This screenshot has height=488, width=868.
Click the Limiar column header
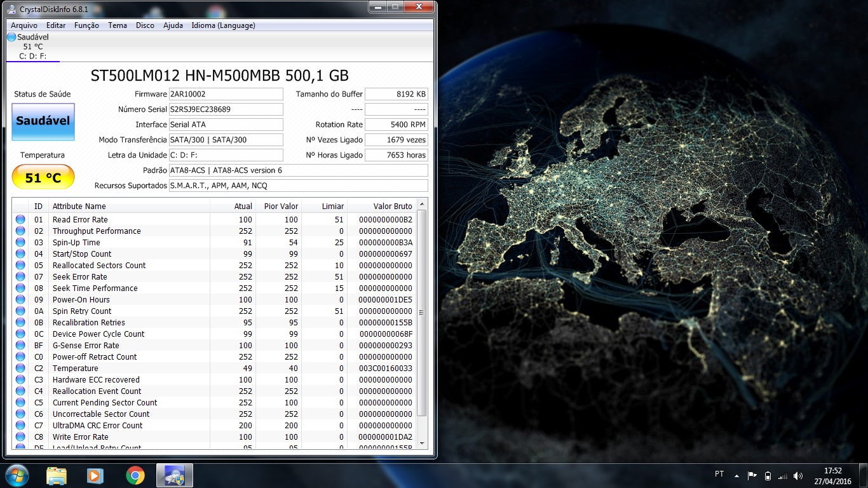[x=324, y=206]
